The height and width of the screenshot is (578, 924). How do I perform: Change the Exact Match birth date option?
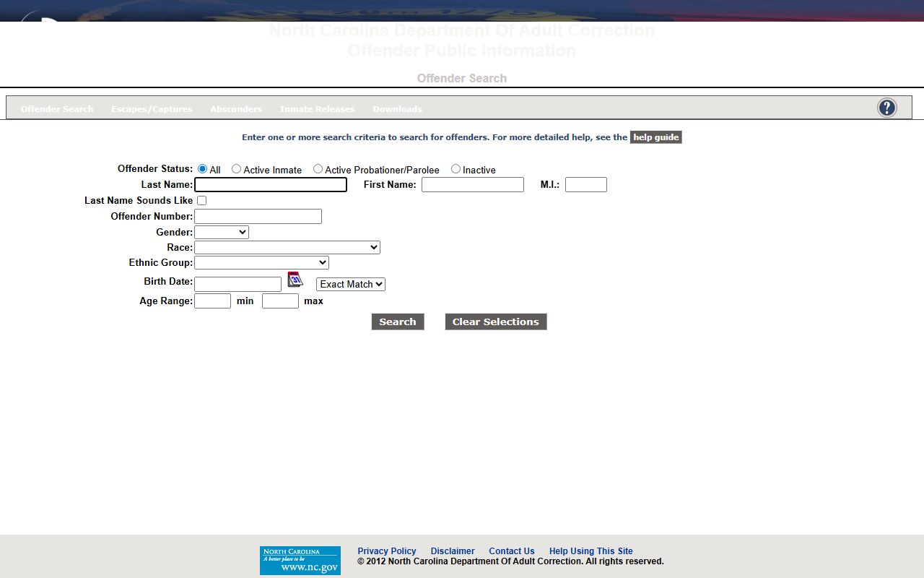coord(351,284)
